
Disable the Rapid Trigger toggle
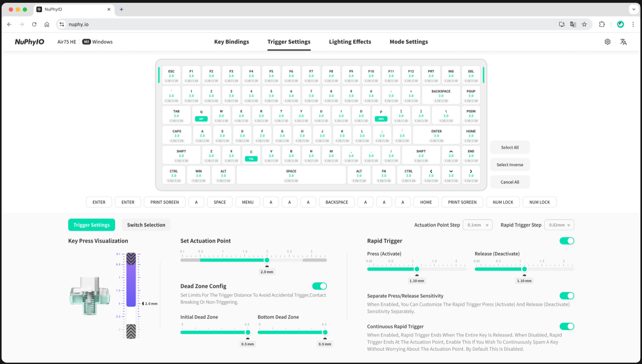(567, 241)
